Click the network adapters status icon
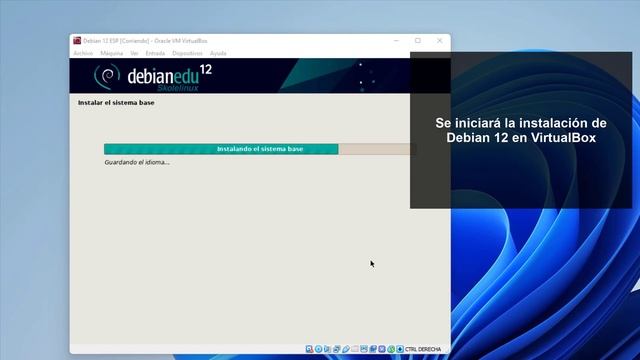Image resolution: width=640 pixels, height=360 pixels. click(337, 349)
